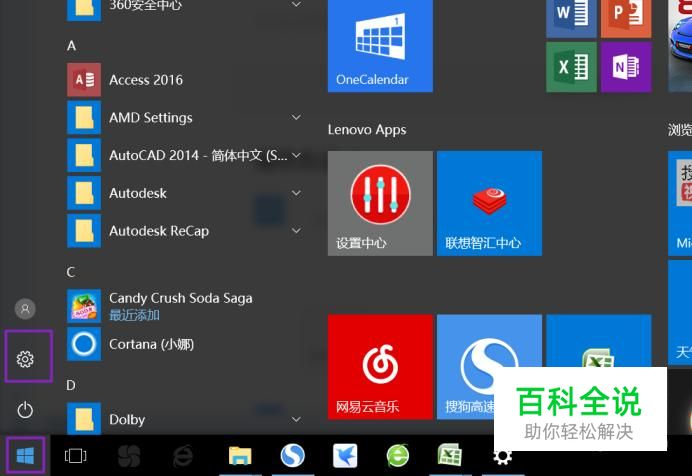
Task: Open the user account avatar icon
Action: point(25,309)
